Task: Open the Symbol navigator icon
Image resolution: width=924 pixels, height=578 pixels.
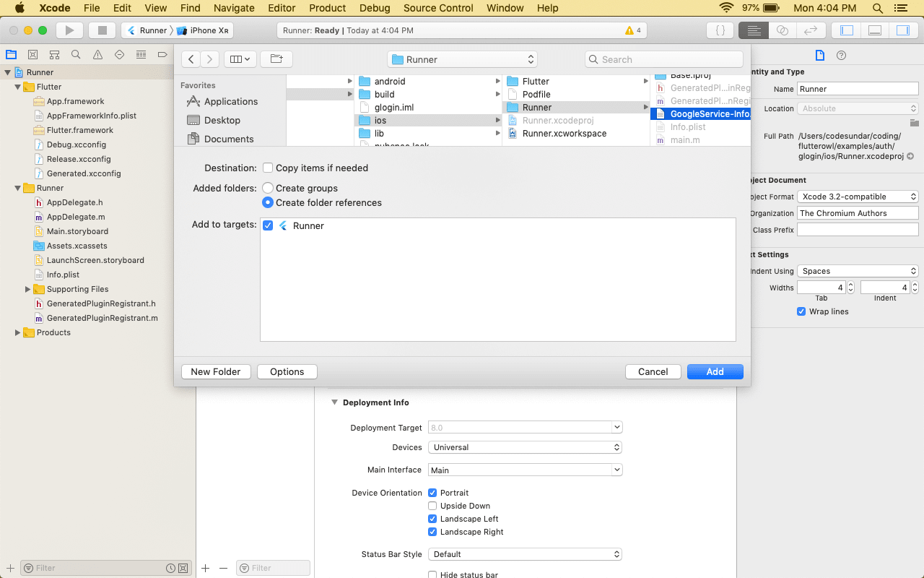Action: 54,55
